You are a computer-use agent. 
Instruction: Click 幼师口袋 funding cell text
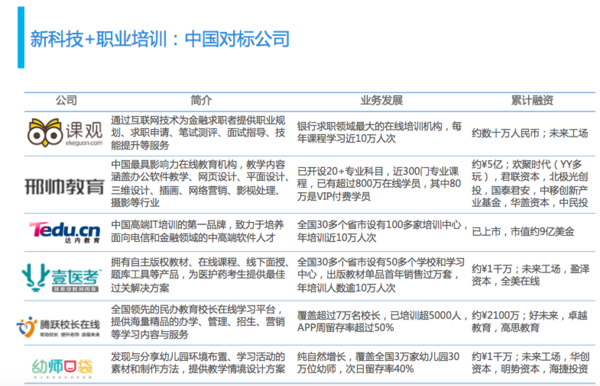click(x=530, y=363)
